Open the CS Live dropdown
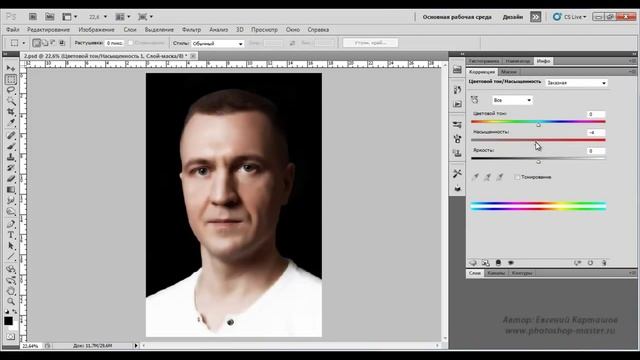 point(570,17)
